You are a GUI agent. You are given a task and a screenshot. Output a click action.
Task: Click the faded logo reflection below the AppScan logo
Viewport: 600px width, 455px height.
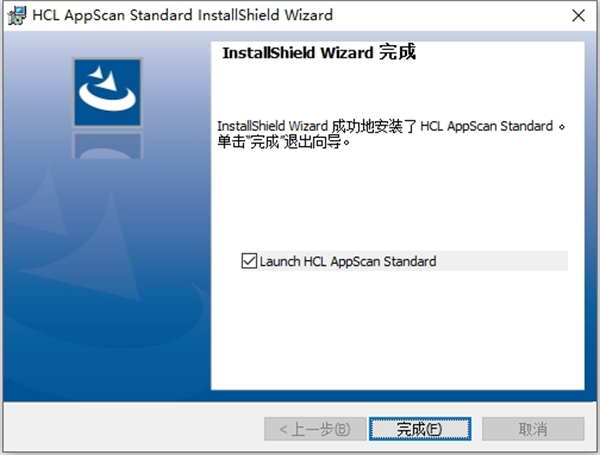[x=108, y=145]
